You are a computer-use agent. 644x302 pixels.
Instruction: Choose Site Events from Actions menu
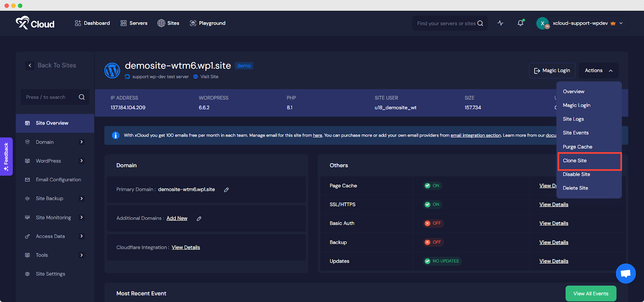[576, 133]
